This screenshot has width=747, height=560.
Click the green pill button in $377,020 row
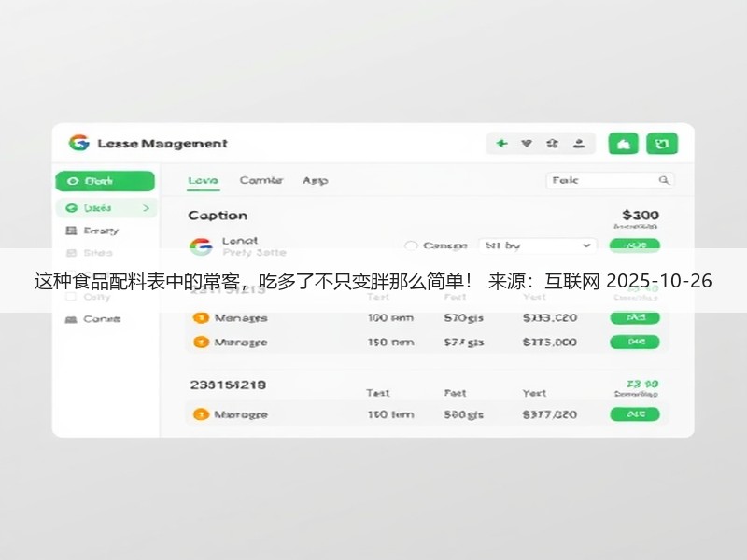click(635, 414)
